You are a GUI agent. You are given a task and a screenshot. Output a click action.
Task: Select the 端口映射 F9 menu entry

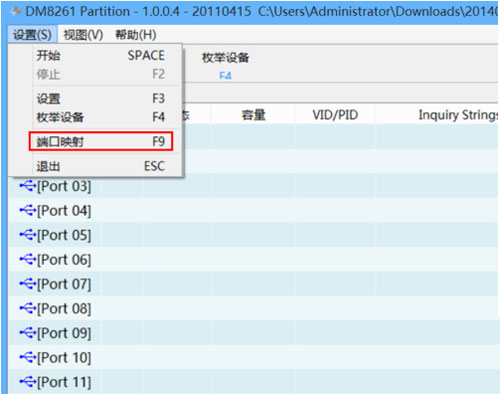click(101, 141)
